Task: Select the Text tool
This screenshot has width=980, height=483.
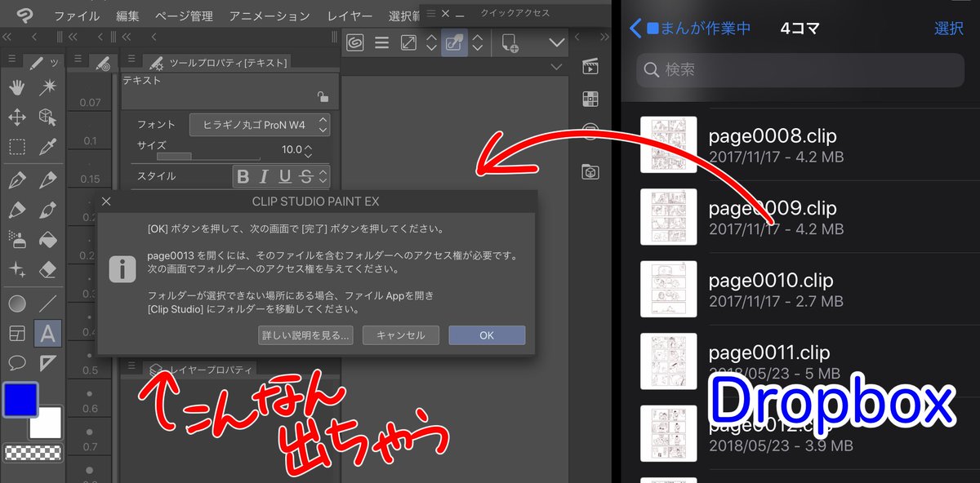Action: (x=48, y=333)
